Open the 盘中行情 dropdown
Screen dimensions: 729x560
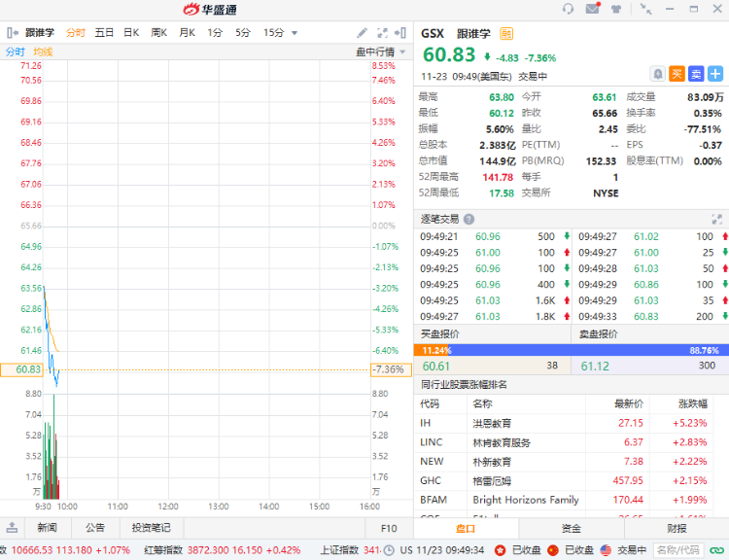tap(380, 52)
